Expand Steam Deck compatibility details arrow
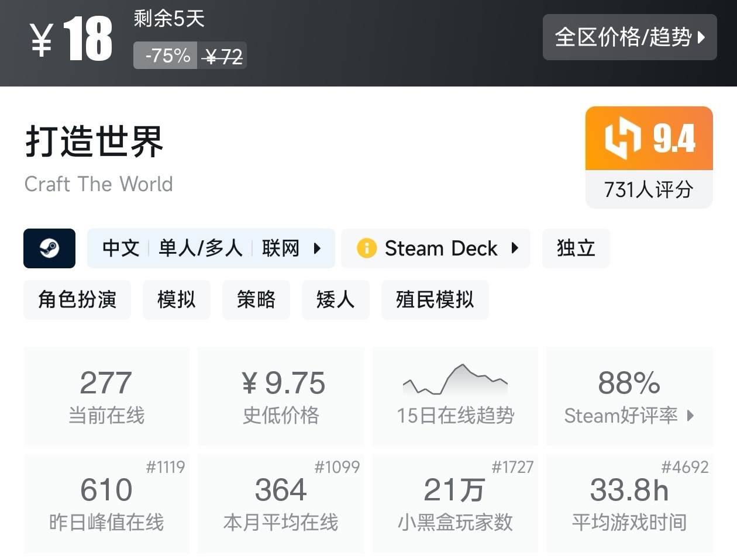Screen dimensions: 737x560 coord(515,248)
